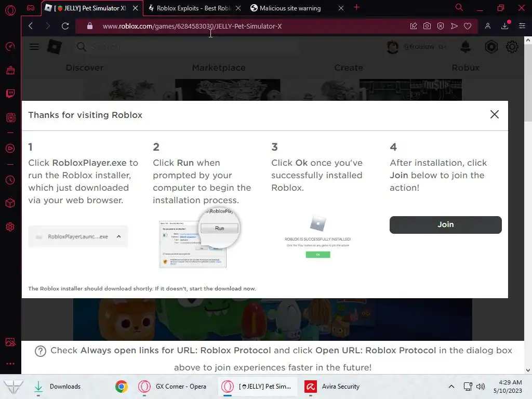Open Downloads in the taskbar
Screen dimensions: 532x399
pyautogui.click(x=58, y=387)
